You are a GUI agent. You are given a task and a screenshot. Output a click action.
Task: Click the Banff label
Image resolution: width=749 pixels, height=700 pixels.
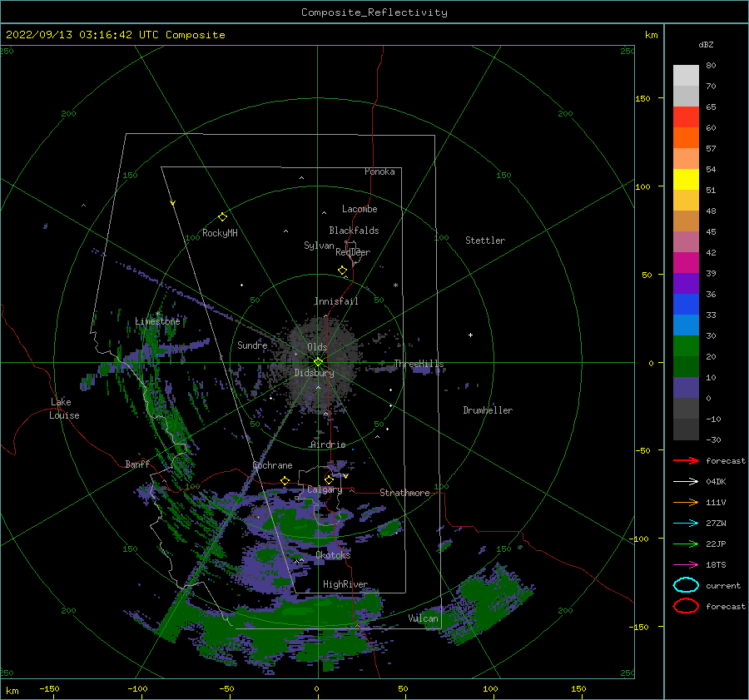(137, 464)
